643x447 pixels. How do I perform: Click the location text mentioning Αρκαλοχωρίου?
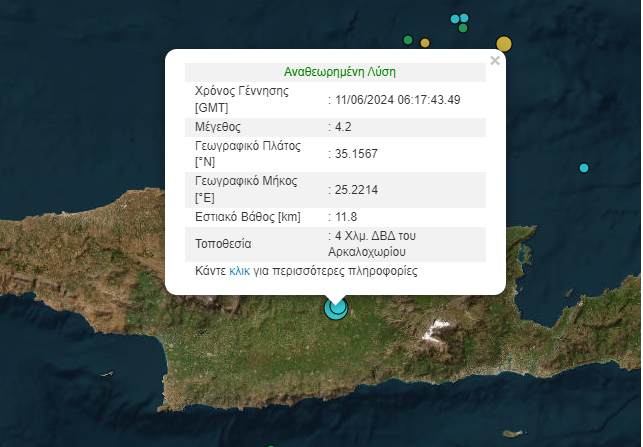point(375,244)
